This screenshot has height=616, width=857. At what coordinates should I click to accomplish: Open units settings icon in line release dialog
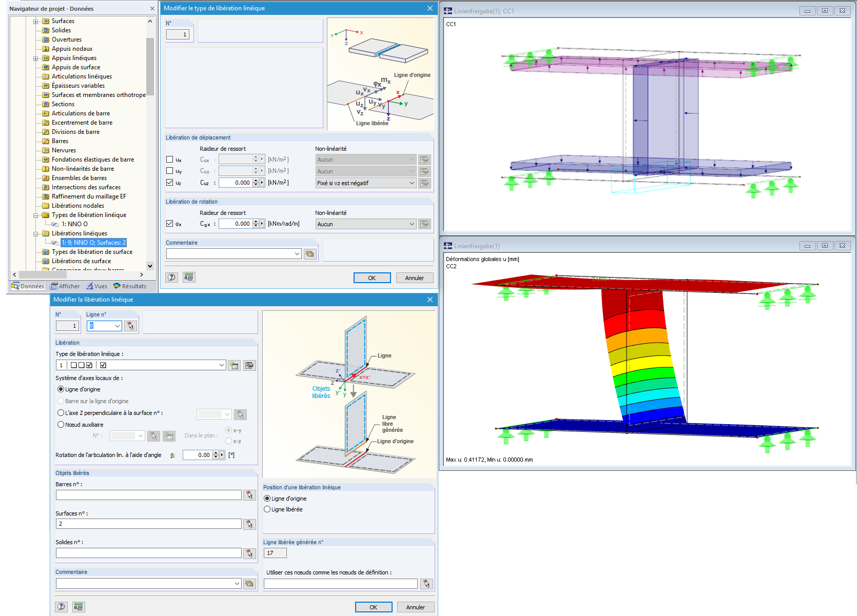point(79,607)
